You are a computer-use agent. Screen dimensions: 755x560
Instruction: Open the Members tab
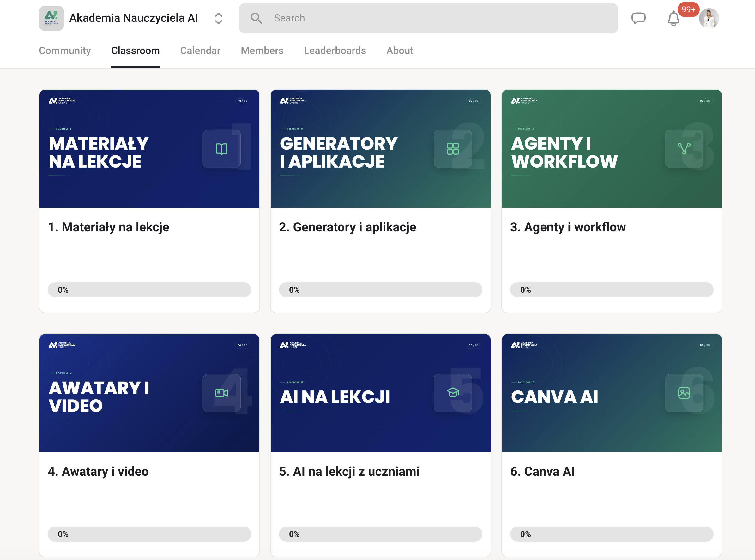(x=262, y=51)
